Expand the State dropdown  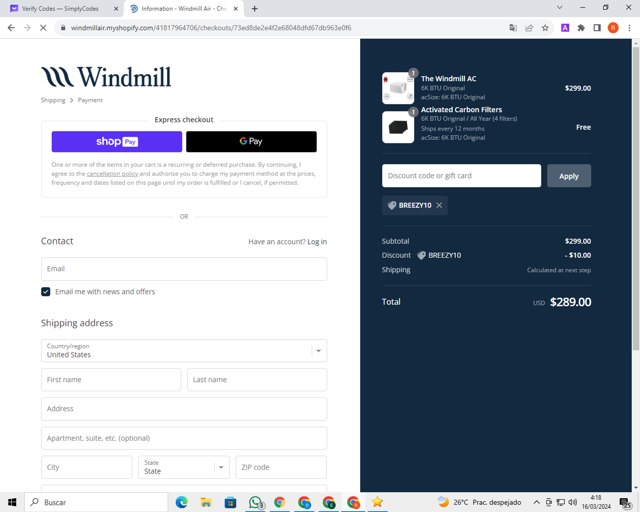(184, 467)
